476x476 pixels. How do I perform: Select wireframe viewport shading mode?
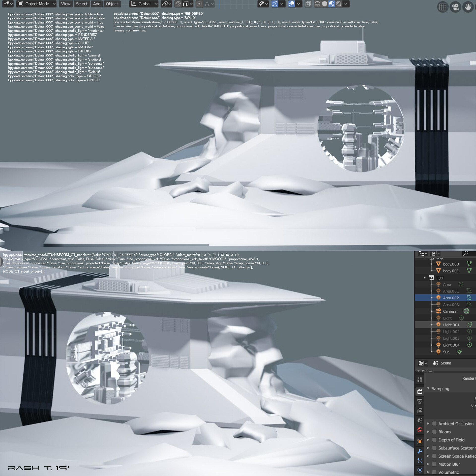pos(317,4)
